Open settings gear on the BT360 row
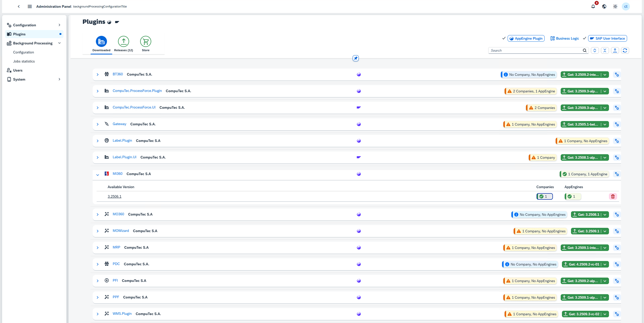 coord(617,74)
